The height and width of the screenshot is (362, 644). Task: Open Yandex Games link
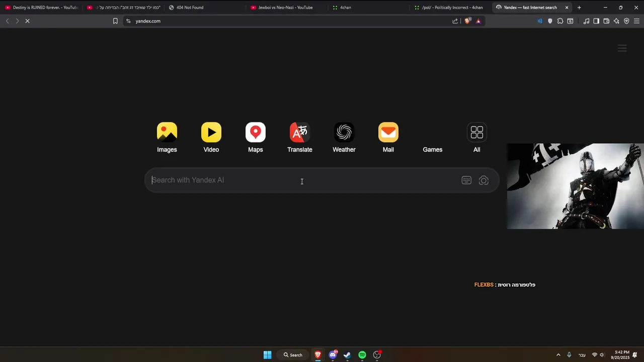point(433,149)
